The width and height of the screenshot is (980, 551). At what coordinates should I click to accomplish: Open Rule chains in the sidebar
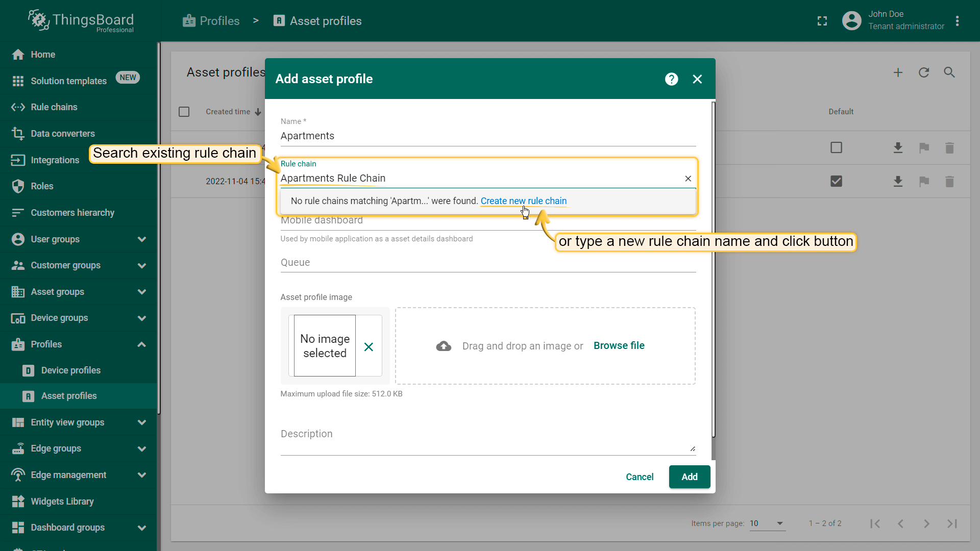(x=54, y=107)
